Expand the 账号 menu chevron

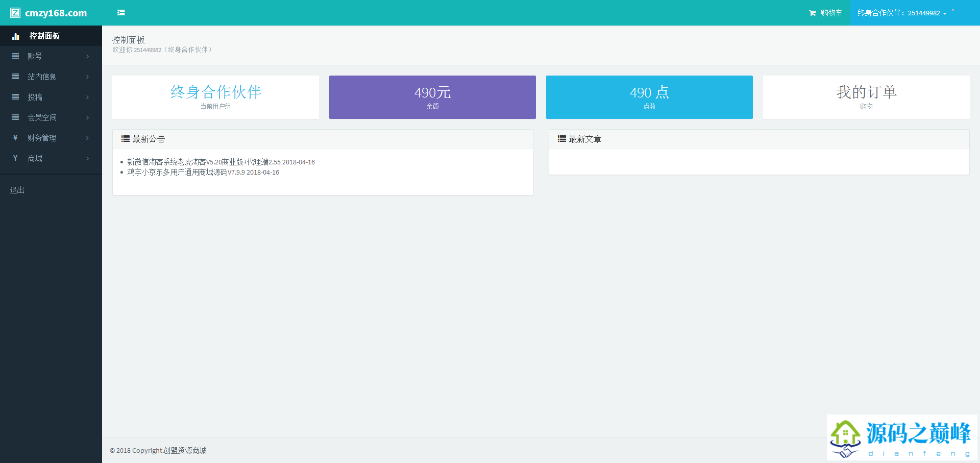point(88,57)
